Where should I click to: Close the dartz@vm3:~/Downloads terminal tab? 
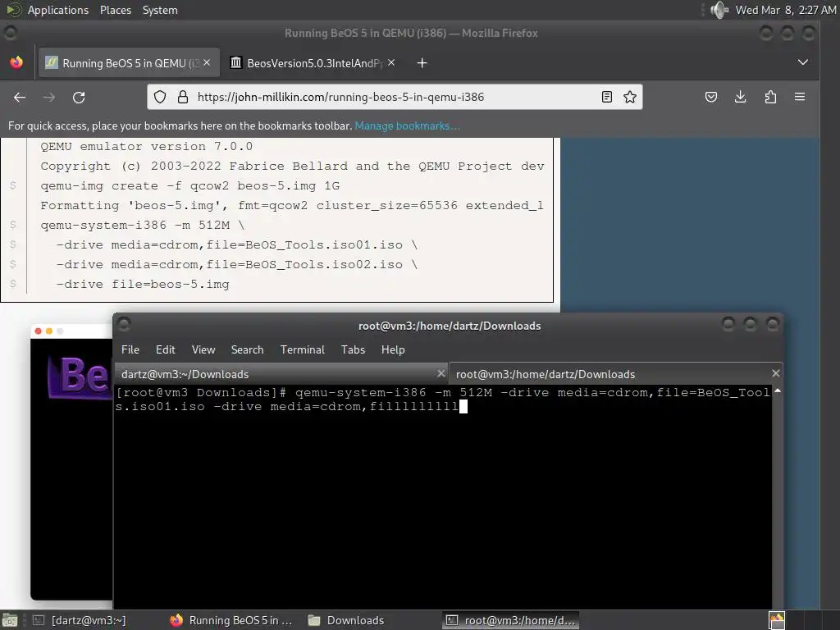coord(441,373)
